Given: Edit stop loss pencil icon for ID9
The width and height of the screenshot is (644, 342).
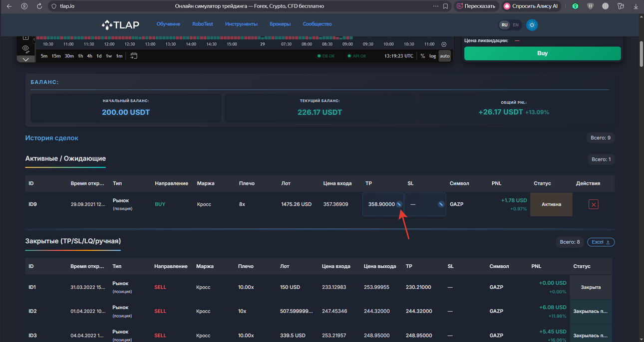Looking at the screenshot, I should 441,204.
